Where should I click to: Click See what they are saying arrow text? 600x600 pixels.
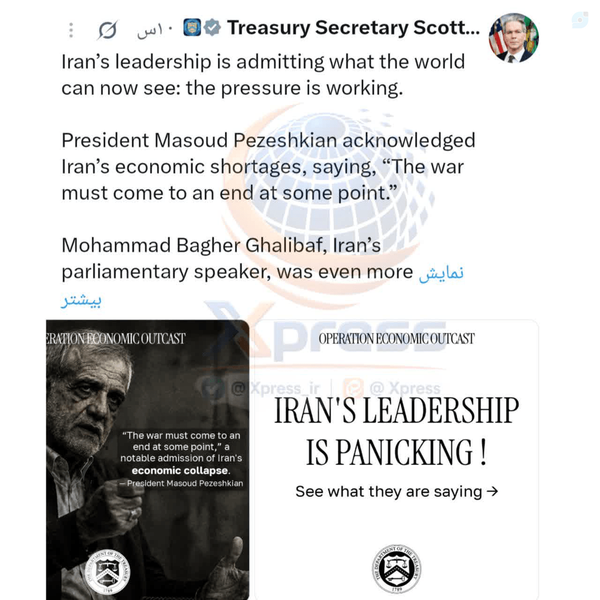(x=396, y=491)
